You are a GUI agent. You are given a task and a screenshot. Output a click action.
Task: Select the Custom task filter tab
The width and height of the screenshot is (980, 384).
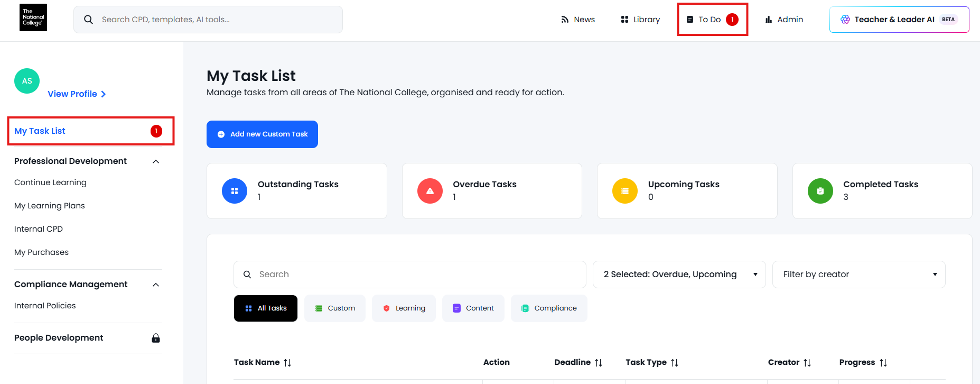[x=335, y=308]
